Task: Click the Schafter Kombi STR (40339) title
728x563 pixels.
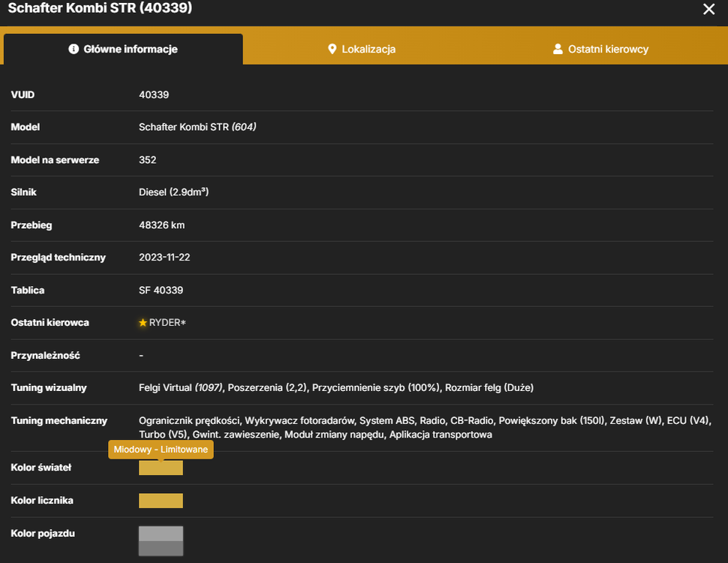Action: [x=100, y=8]
